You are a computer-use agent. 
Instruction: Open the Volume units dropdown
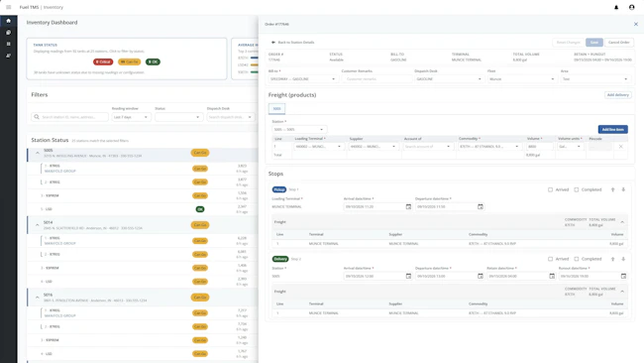(x=570, y=147)
